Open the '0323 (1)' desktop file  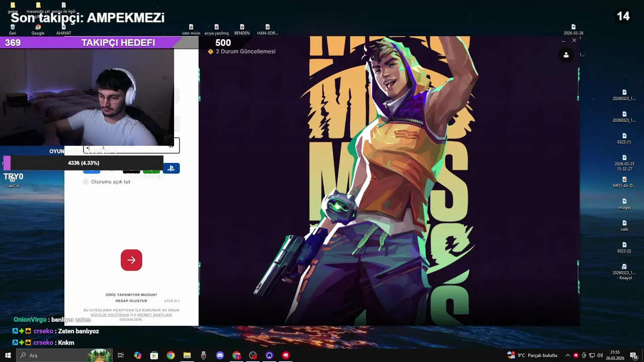(x=624, y=138)
